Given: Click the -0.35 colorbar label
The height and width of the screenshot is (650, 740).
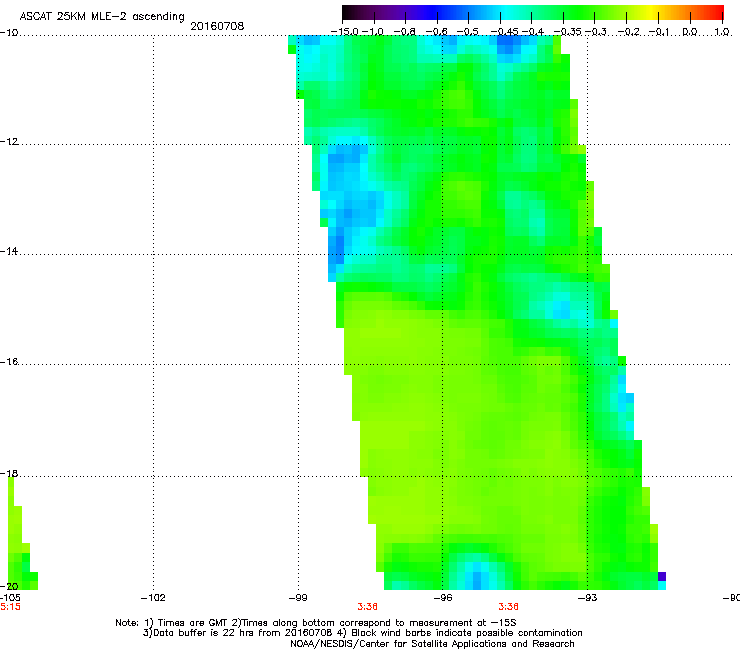Looking at the screenshot, I should tap(567, 32).
